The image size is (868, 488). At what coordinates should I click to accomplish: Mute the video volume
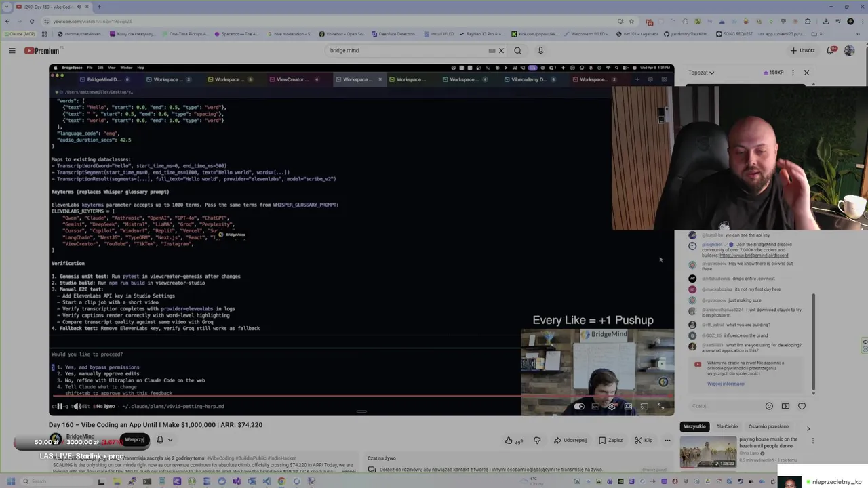(77, 407)
